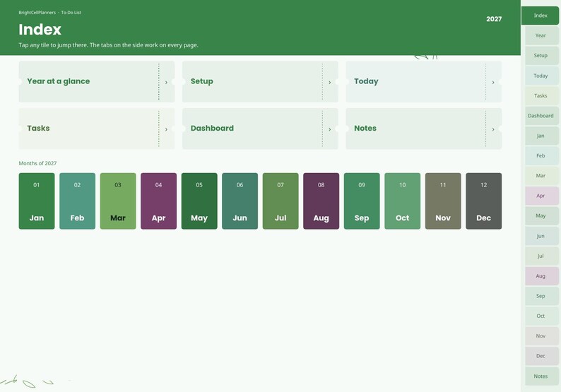Select the Tasks side tab

542,95
